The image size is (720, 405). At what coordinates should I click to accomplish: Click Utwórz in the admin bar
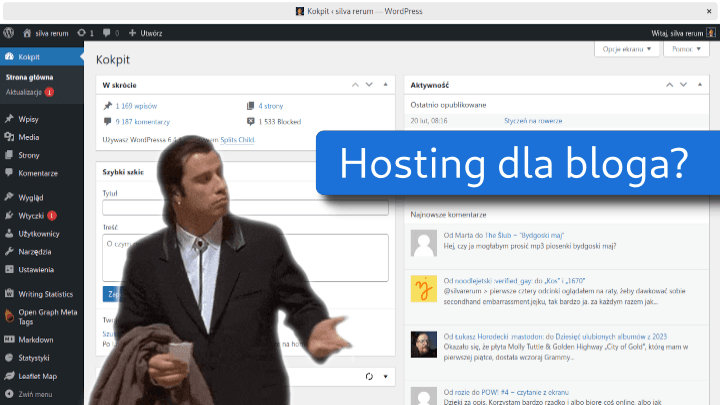pyautogui.click(x=144, y=32)
